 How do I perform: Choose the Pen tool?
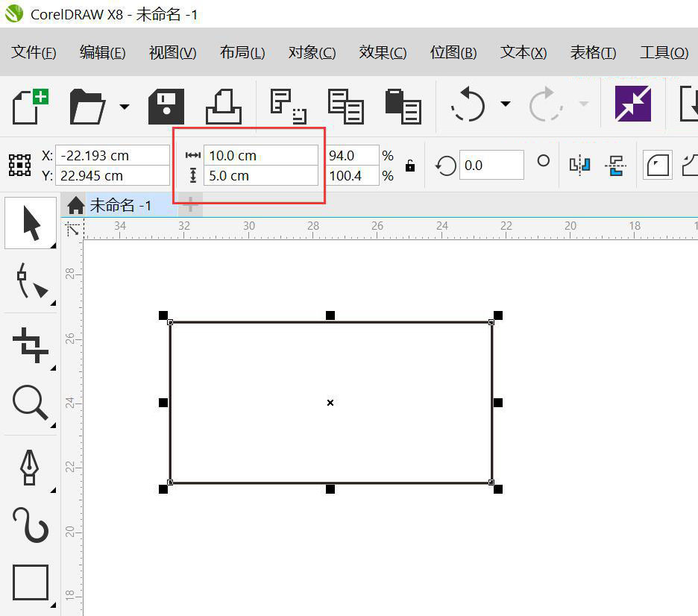pyautogui.click(x=31, y=468)
